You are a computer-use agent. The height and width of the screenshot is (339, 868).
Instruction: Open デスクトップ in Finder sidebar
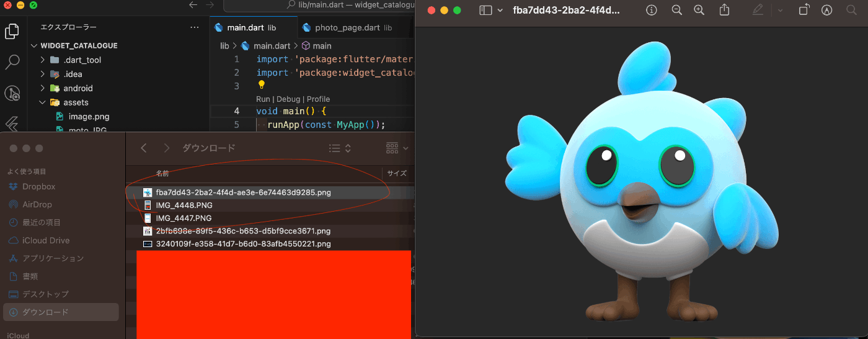tap(45, 294)
